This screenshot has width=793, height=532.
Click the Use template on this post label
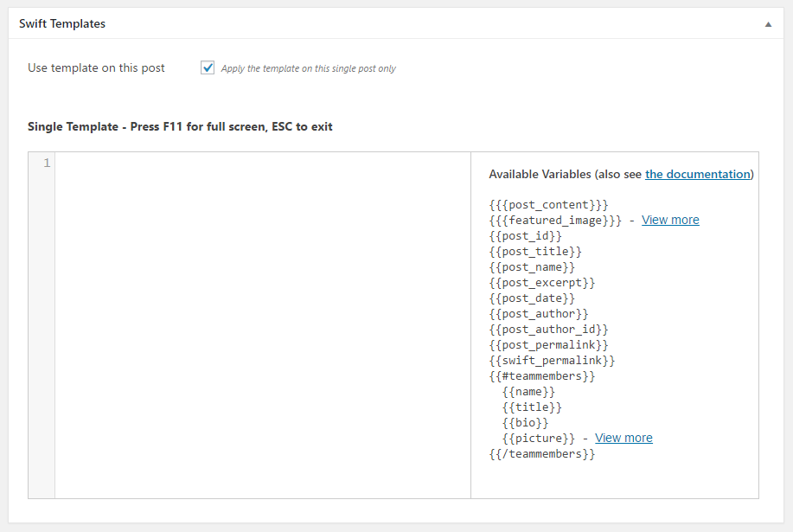tap(96, 67)
